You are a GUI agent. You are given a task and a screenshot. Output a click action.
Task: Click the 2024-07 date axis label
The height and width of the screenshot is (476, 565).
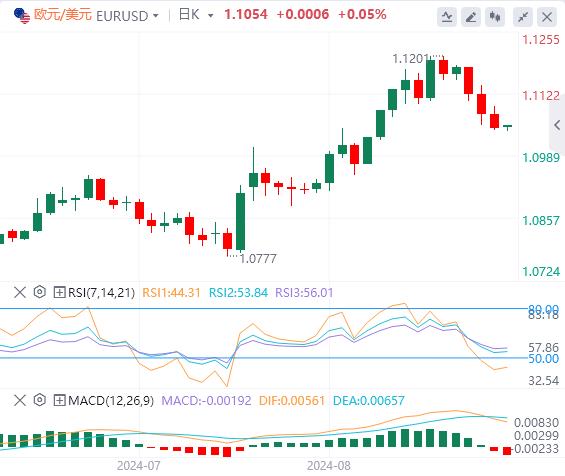[x=138, y=466]
